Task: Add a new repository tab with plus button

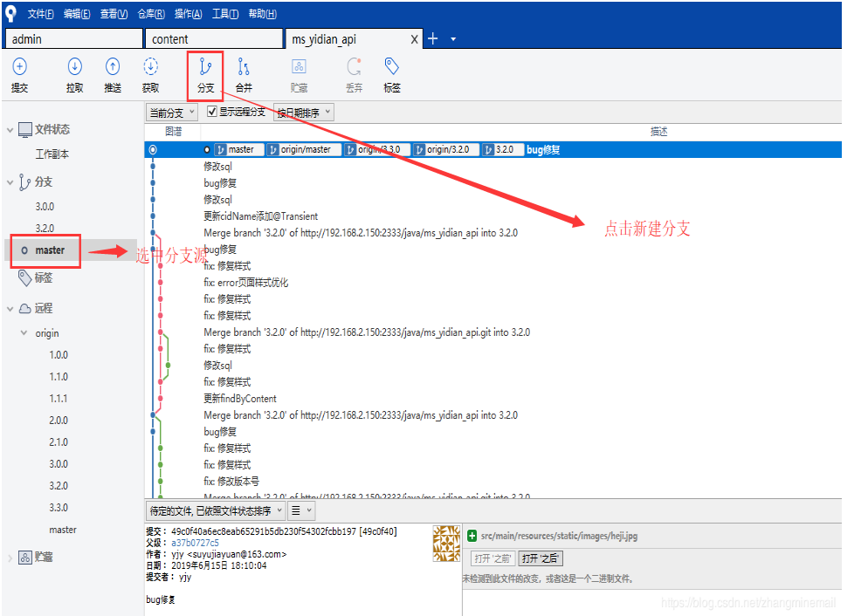Action: [433, 39]
